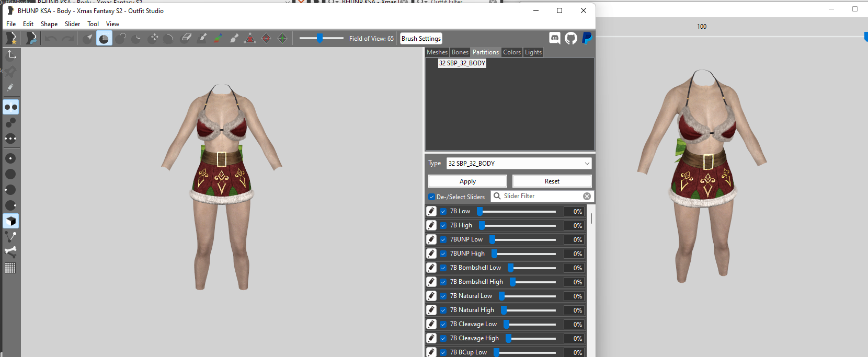Clear the Slider Filter field
Image resolution: width=868 pixels, height=357 pixels.
(587, 196)
